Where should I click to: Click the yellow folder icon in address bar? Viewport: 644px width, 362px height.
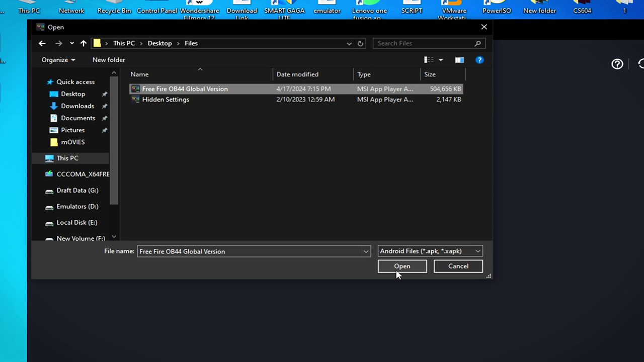[97, 43]
